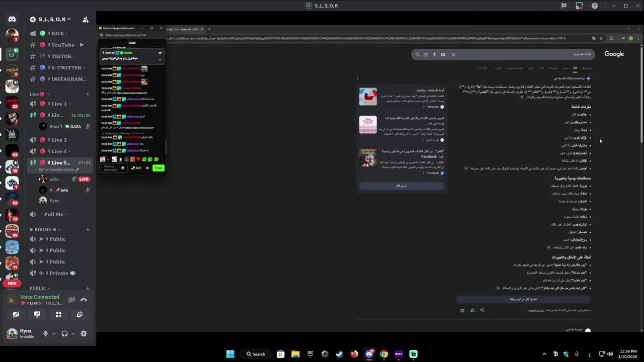The image size is (644, 362).
Task: Add a channel to the Live category
Action: coord(88,94)
